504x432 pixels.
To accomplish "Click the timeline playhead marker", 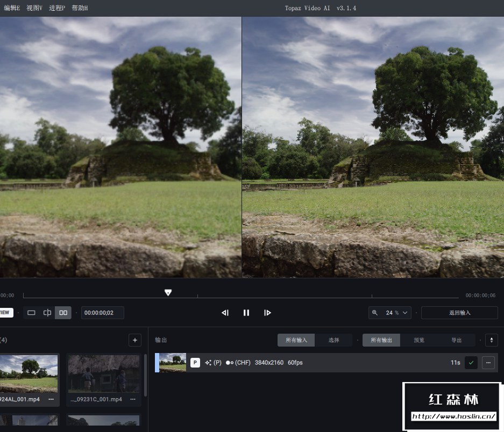I will pos(168,293).
